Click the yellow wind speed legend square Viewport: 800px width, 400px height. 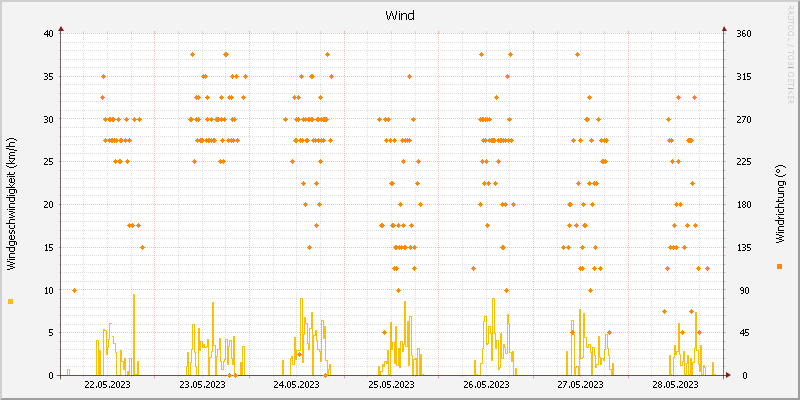[11, 302]
